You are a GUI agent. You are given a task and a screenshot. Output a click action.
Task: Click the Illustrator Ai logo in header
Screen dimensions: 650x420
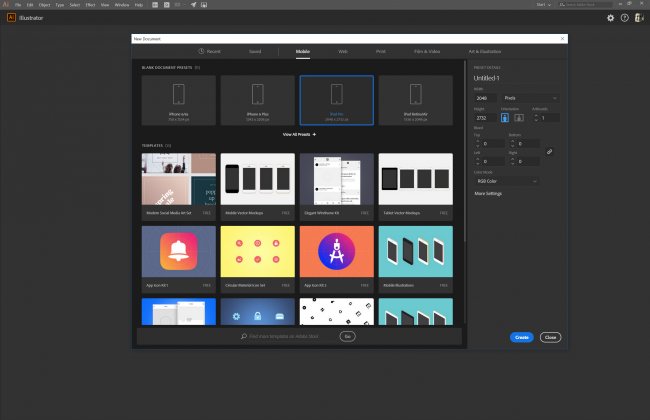coord(11,17)
